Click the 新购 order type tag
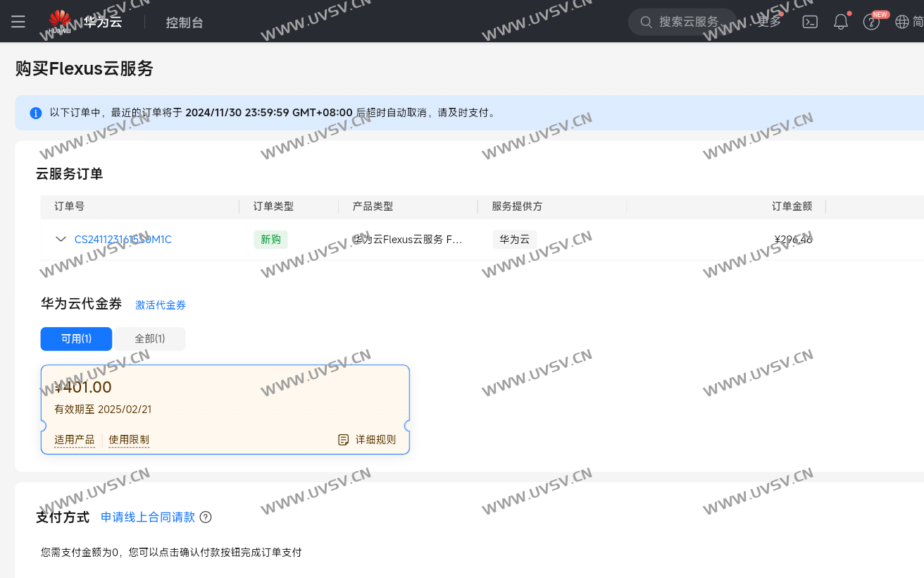The height and width of the screenshot is (578, 924). click(270, 240)
